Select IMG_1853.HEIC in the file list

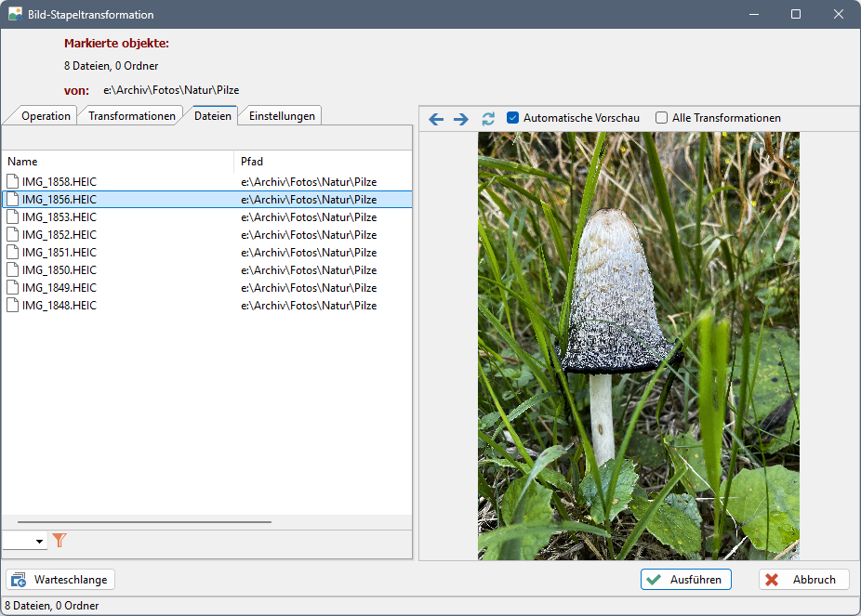pos(60,217)
